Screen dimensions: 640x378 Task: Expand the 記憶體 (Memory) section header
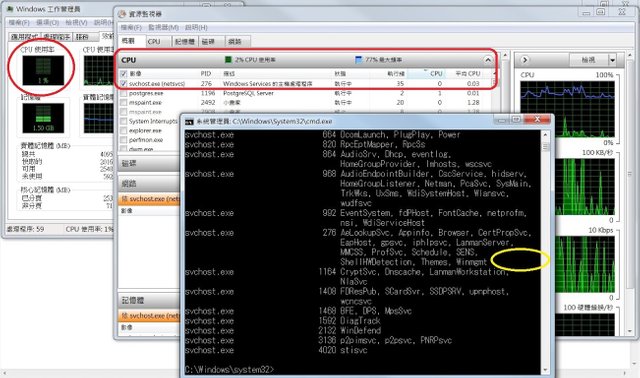coord(149,300)
